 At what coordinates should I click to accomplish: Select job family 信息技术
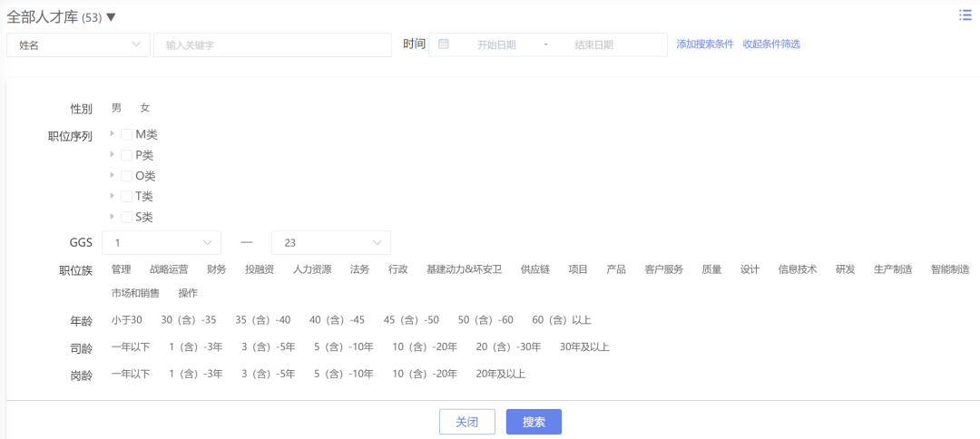coord(798,269)
